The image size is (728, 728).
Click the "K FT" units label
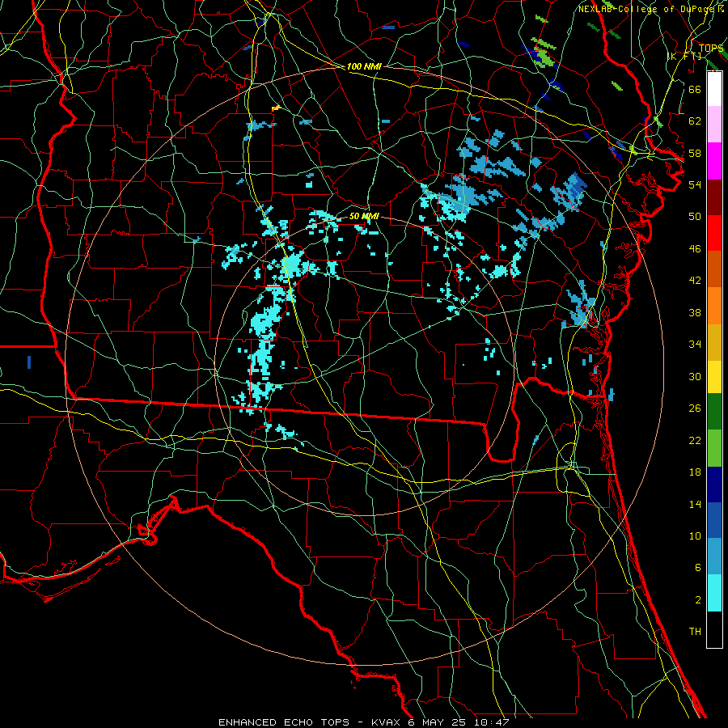[x=684, y=56]
